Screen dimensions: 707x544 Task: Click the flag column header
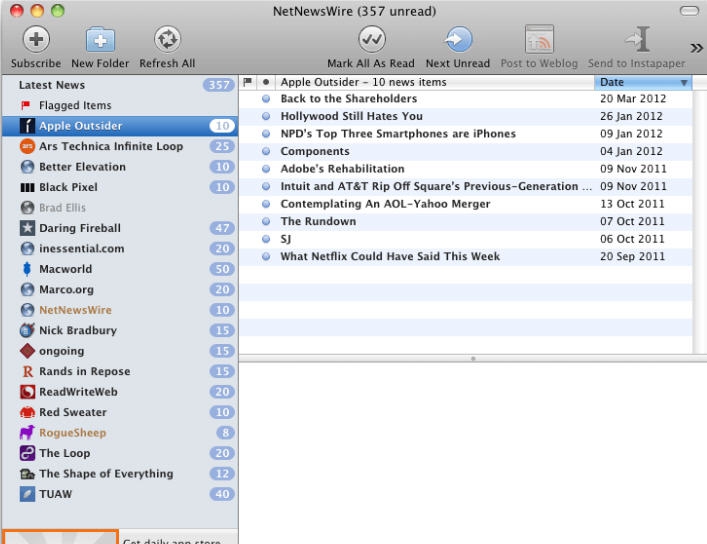[248, 82]
